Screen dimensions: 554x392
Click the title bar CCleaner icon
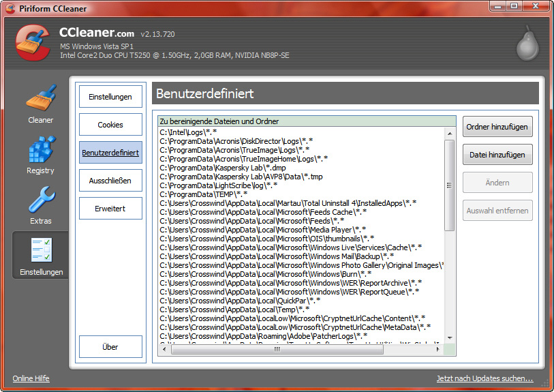[x=10, y=6]
